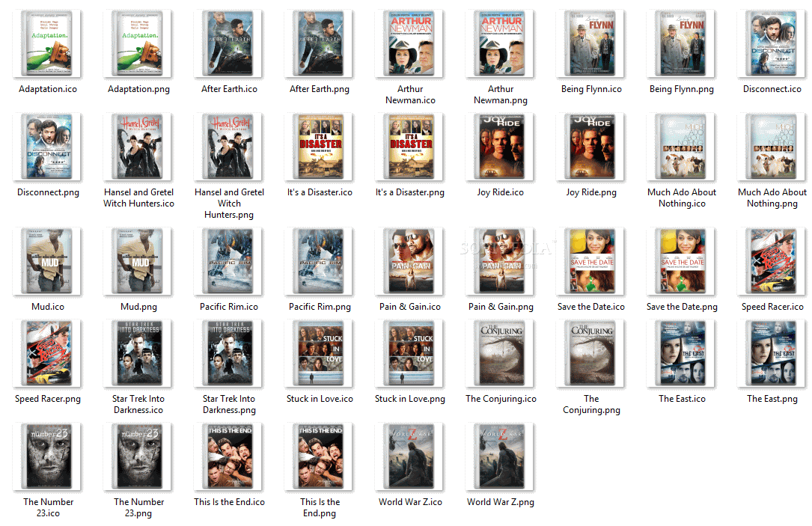Screen dimensions: 812x526
Task: Click the Speed Racer.ico icon
Action: click(772, 261)
